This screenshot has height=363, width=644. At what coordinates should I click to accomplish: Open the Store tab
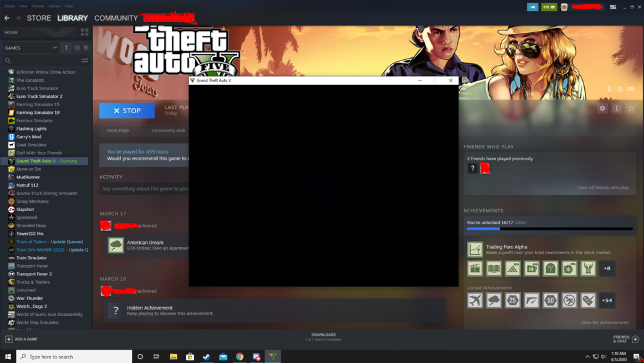(39, 18)
